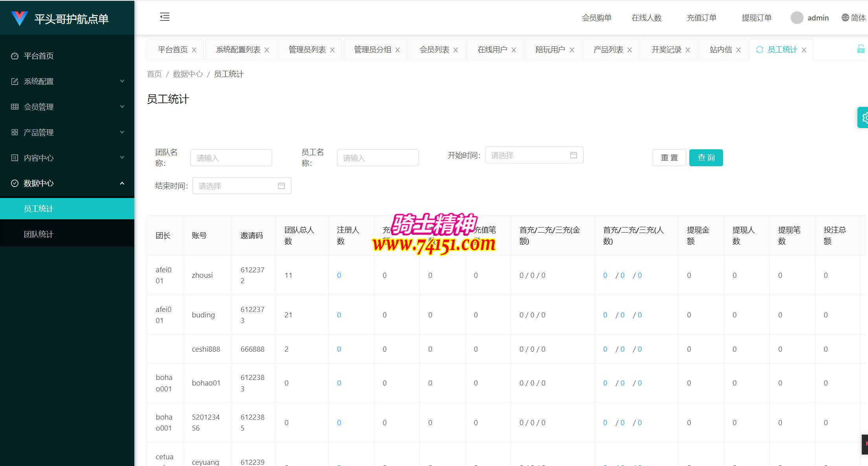Click calendar icon in 开始时间 field
868x466 pixels.
pyautogui.click(x=573, y=155)
